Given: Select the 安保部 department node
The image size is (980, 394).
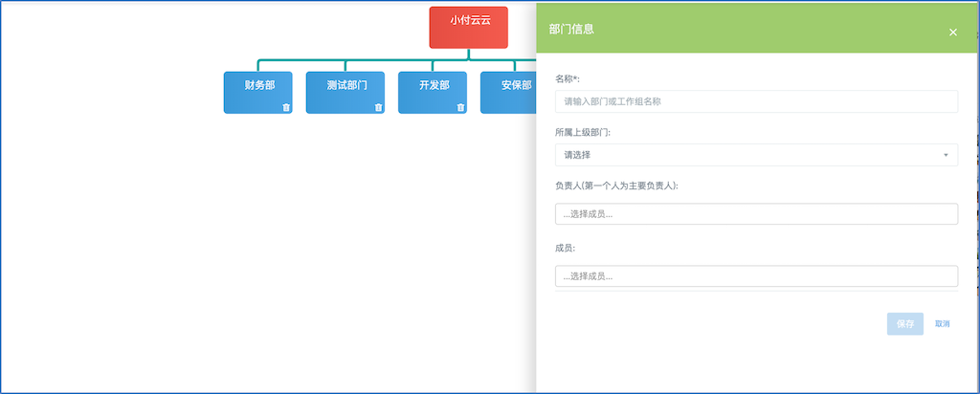Looking at the screenshot, I should point(509,93).
